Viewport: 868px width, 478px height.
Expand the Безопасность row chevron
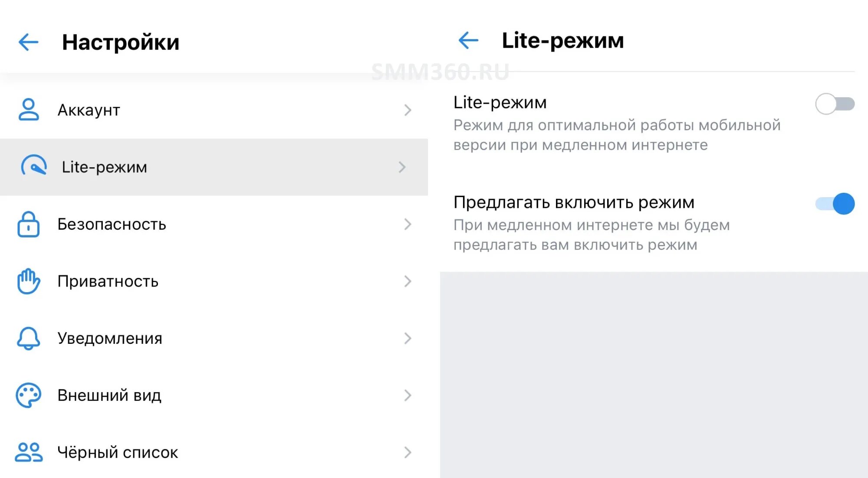tap(408, 224)
